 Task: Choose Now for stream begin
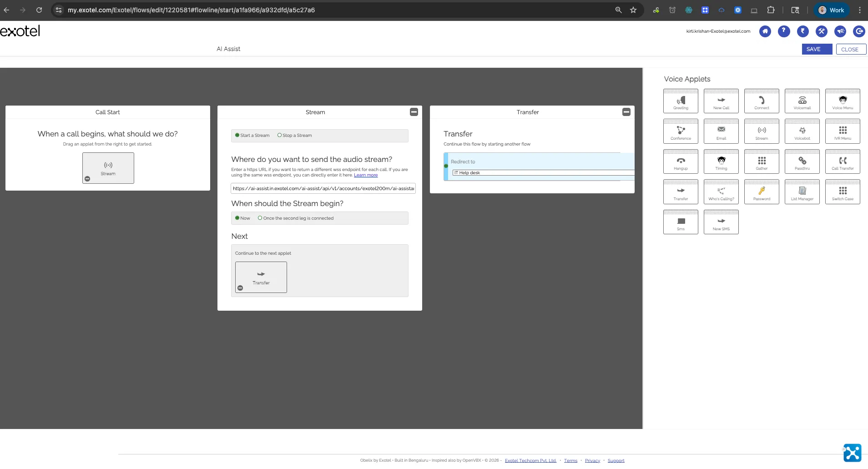coord(237,218)
